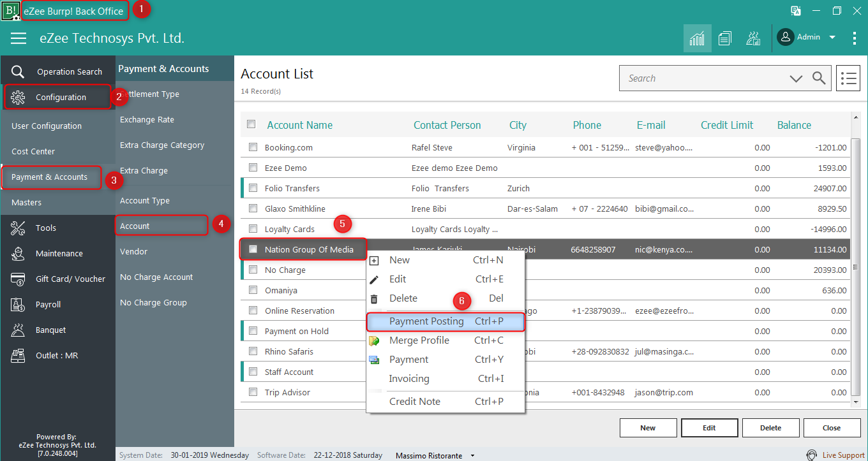Open Exchange Rate submenu item

147,119
